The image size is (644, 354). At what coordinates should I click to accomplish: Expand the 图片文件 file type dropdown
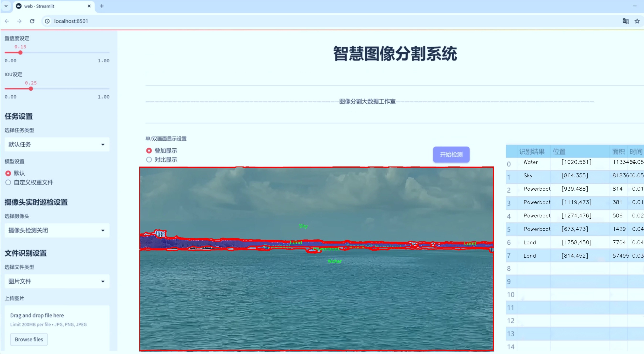pos(57,281)
